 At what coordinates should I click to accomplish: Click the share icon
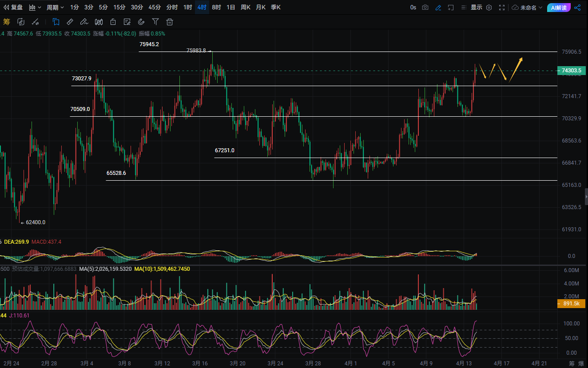[x=577, y=8]
